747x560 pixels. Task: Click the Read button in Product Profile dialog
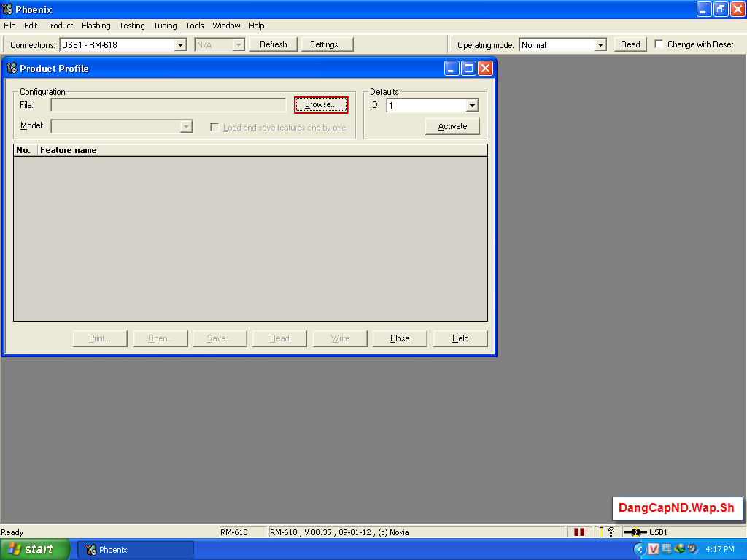pyautogui.click(x=279, y=338)
